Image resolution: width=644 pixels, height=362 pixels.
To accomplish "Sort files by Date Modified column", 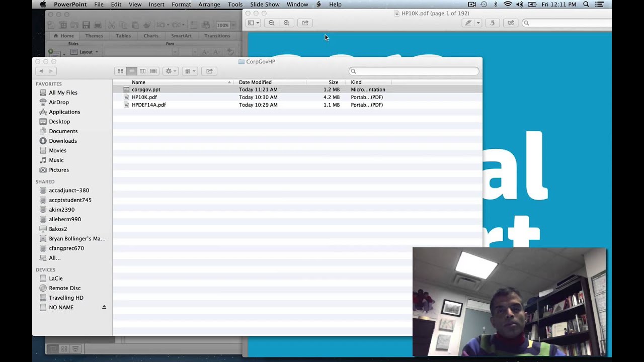I will [x=270, y=82].
